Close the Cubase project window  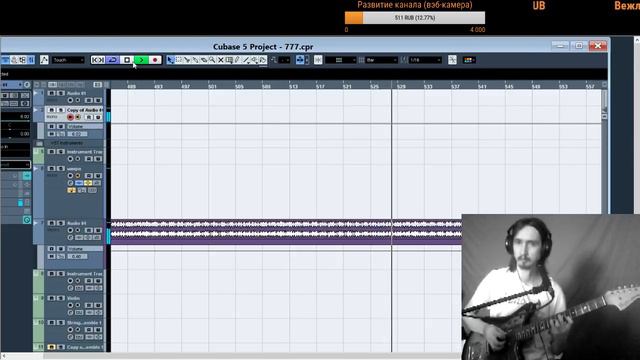tap(598, 46)
